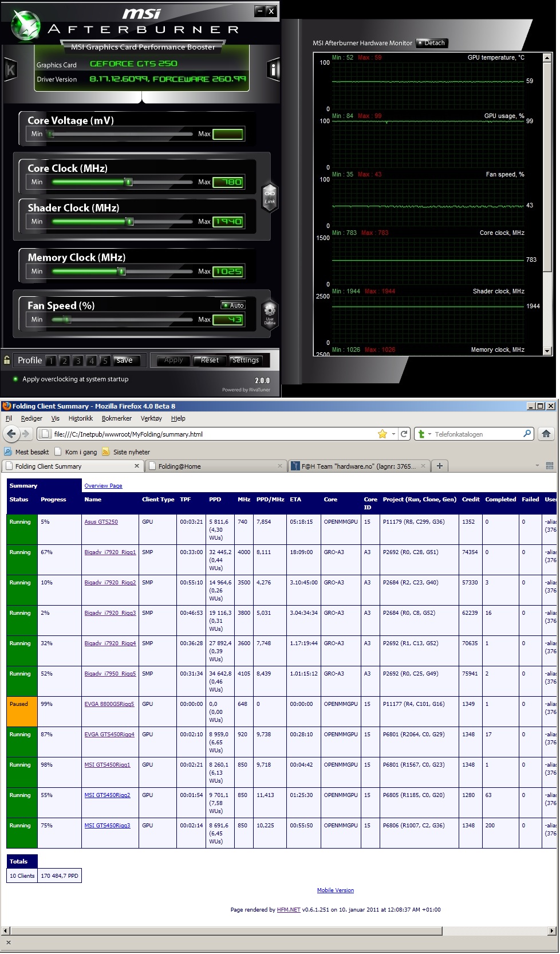Open the Hjelp menu

click(178, 418)
